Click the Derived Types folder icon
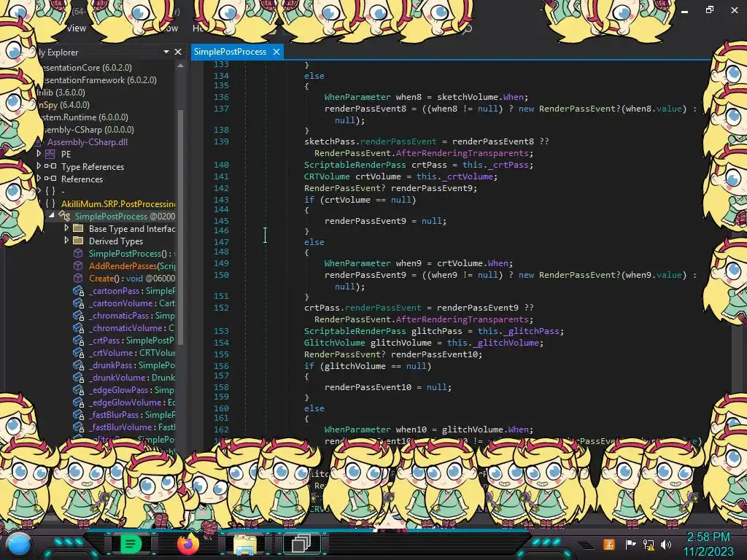 click(78, 241)
